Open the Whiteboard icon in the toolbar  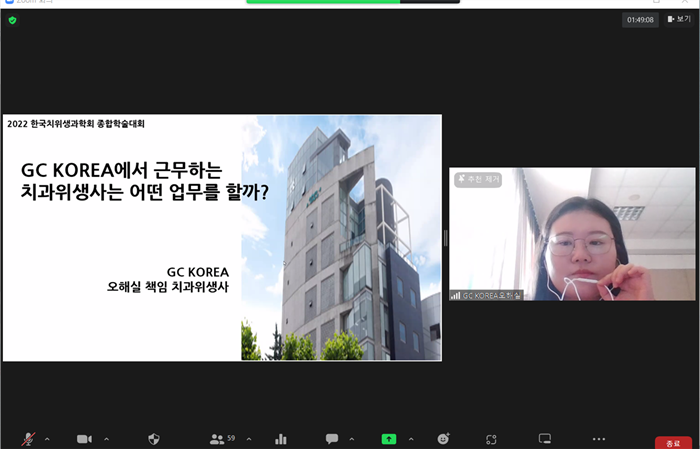(x=545, y=439)
